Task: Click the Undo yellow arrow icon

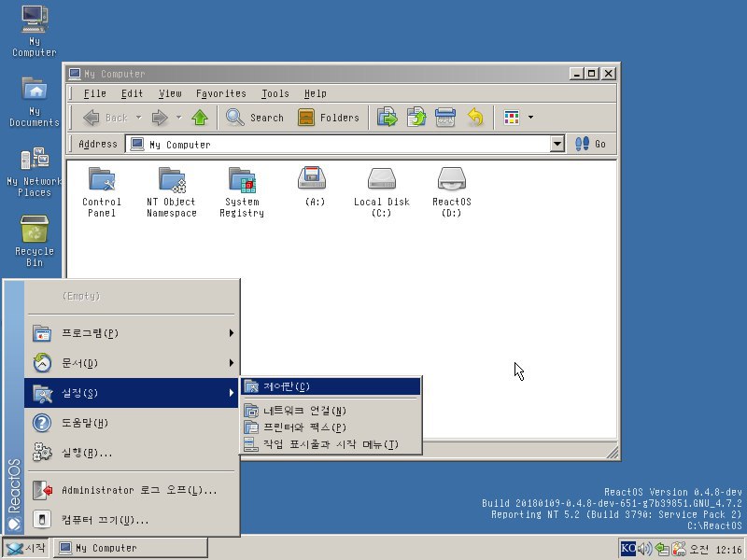Action: [475, 118]
